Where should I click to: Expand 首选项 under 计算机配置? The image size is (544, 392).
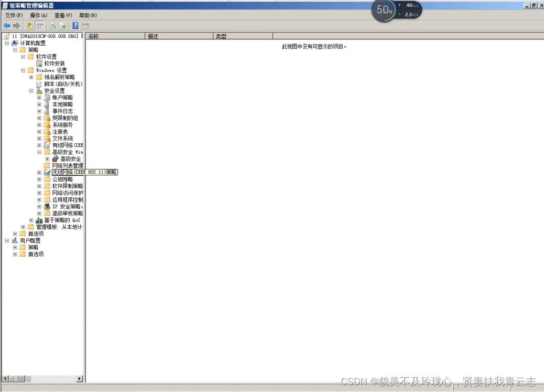pos(15,234)
